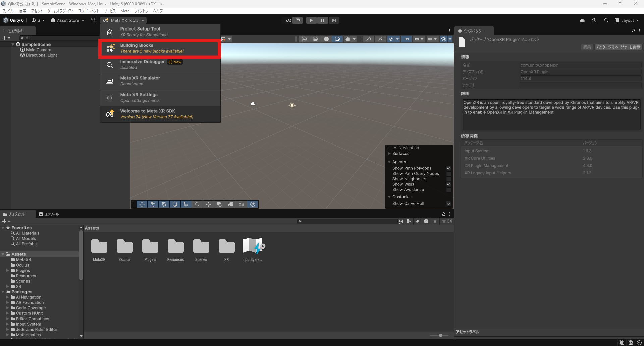The height and width of the screenshot is (346, 644).
Task: Select All Materials under Favorites
Action: point(28,233)
